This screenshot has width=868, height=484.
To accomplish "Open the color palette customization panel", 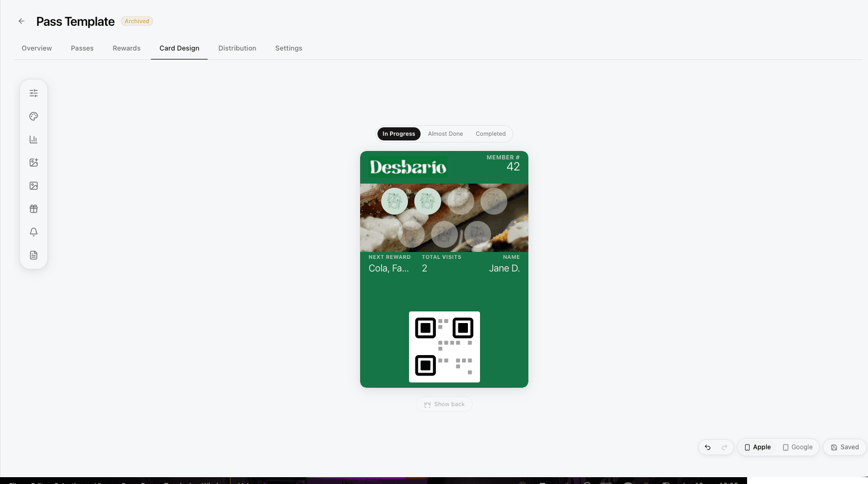I will coord(34,116).
